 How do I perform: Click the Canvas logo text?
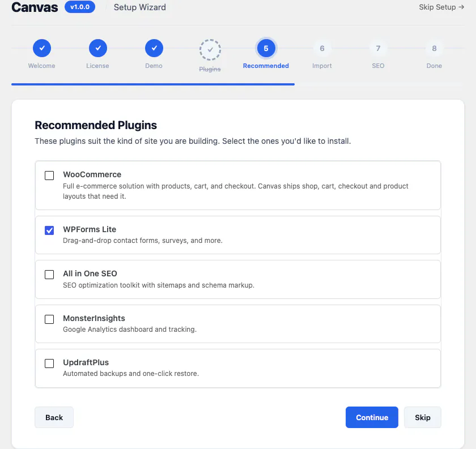click(35, 7)
